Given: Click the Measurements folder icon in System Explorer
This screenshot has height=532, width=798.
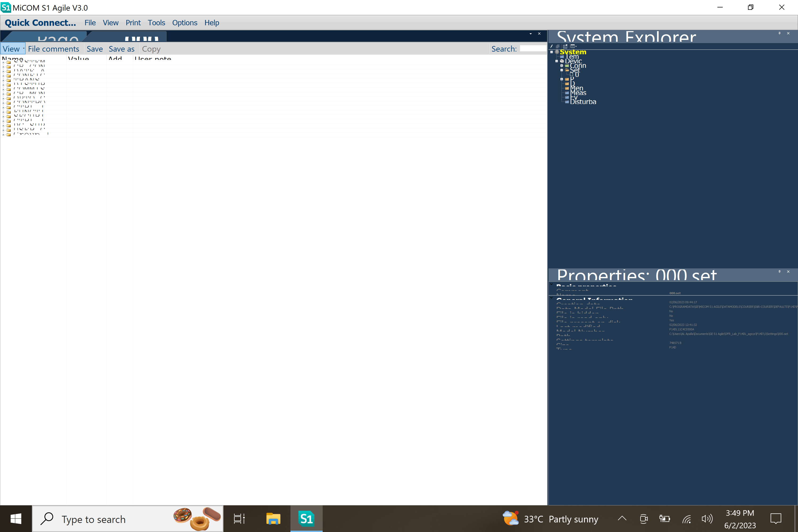Looking at the screenshot, I should 567,93.
